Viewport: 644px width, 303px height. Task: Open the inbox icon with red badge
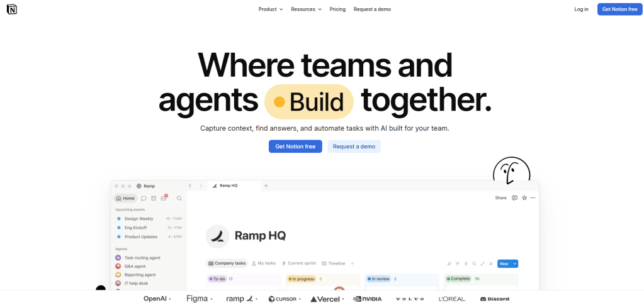[164, 198]
